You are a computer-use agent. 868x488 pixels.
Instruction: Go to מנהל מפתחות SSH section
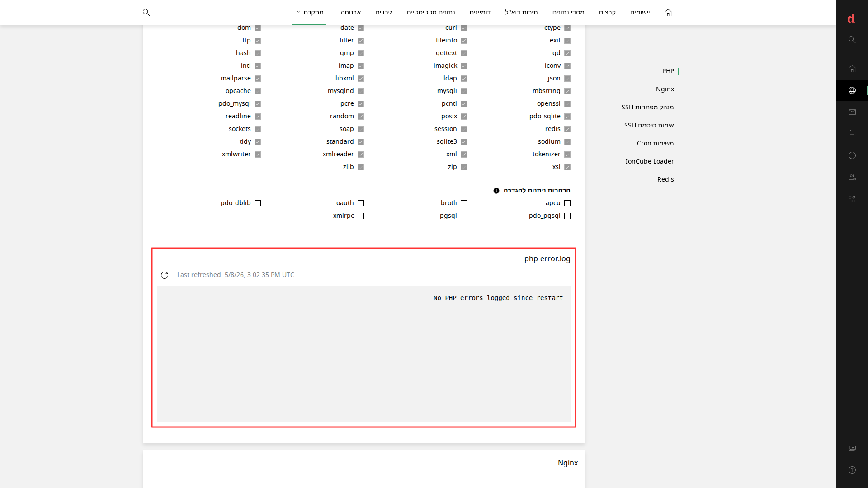[647, 107]
